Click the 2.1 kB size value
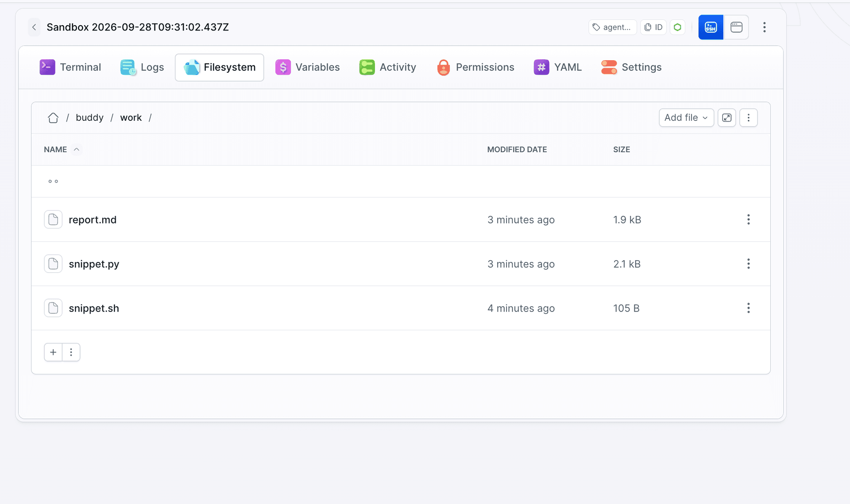This screenshot has height=504, width=850. (627, 264)
